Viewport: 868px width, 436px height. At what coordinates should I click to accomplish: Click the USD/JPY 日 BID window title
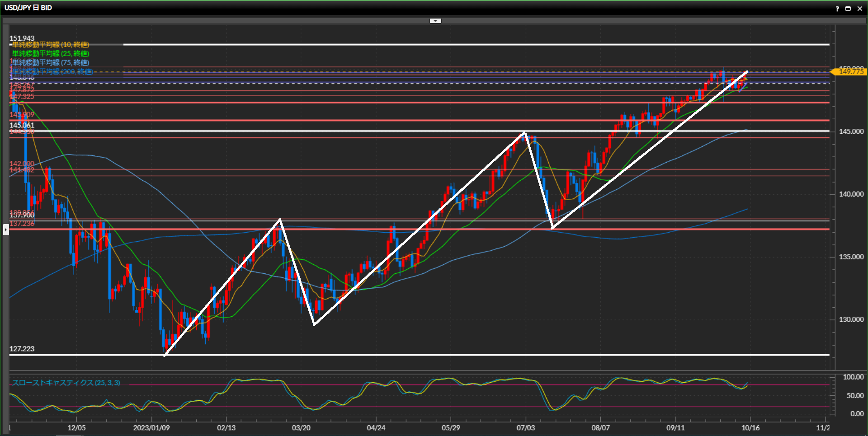pyautogui.click(x=28, y=8)
